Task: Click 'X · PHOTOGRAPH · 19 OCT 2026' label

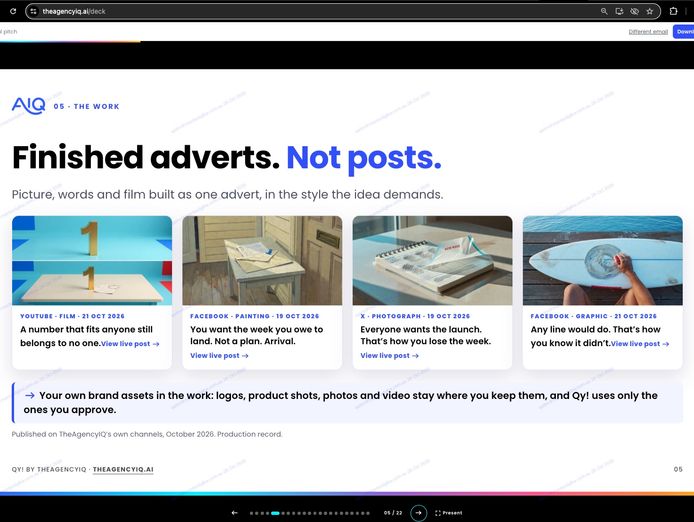Action: [x=415, y=316]
